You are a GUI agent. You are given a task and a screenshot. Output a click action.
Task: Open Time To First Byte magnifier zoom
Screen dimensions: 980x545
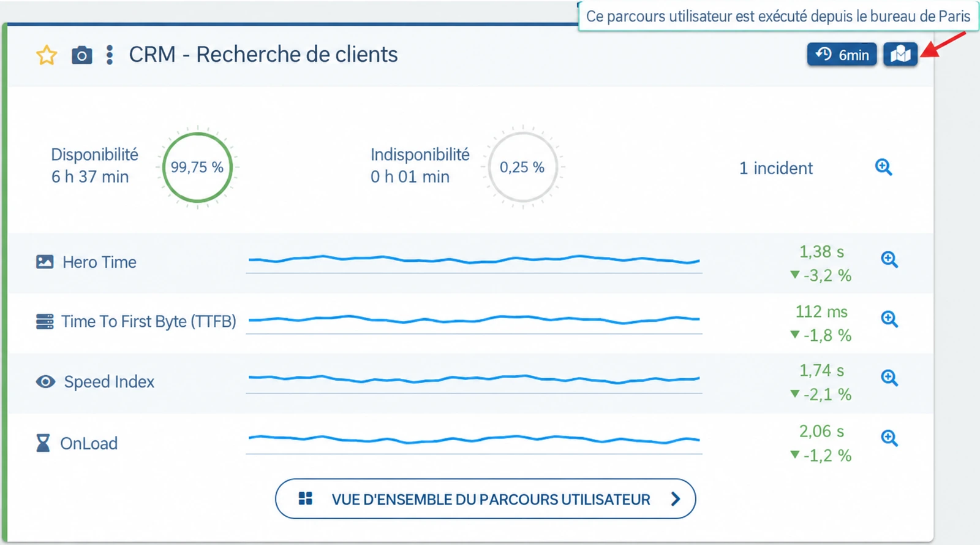point(889,319)
